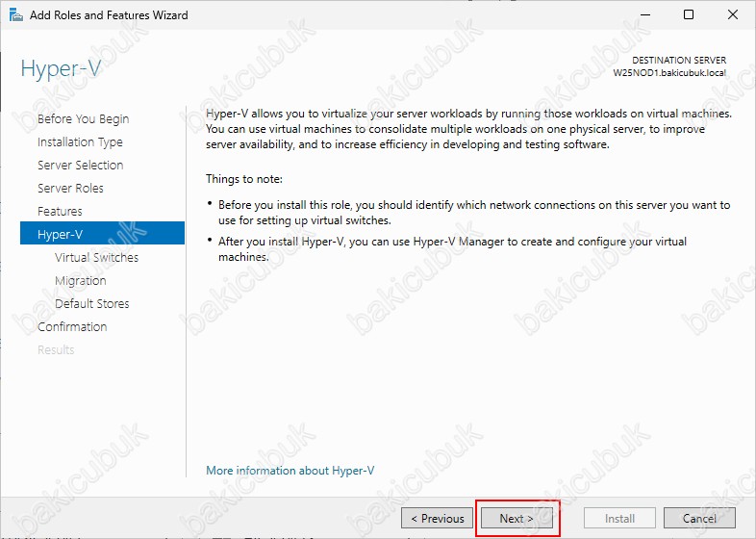Viewport: 756px width, 539px height.
Task: Click the Add Roles and Features Wizard title text
Action: (x=109, y=15)
